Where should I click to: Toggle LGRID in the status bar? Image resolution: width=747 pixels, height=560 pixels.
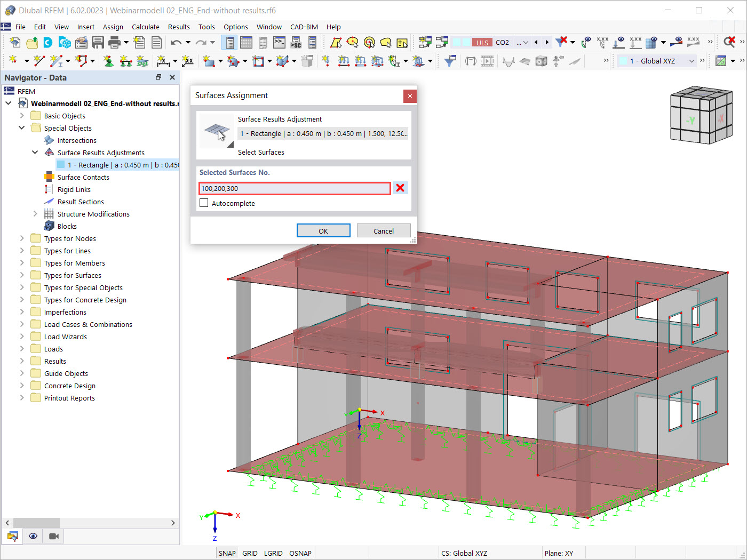pos(273,553)
